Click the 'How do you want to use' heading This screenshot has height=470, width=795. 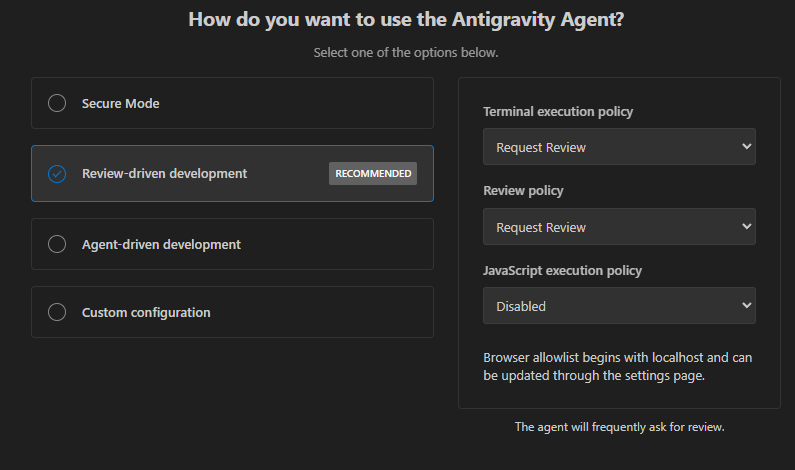pyautogui.click(x=406, y=19)
